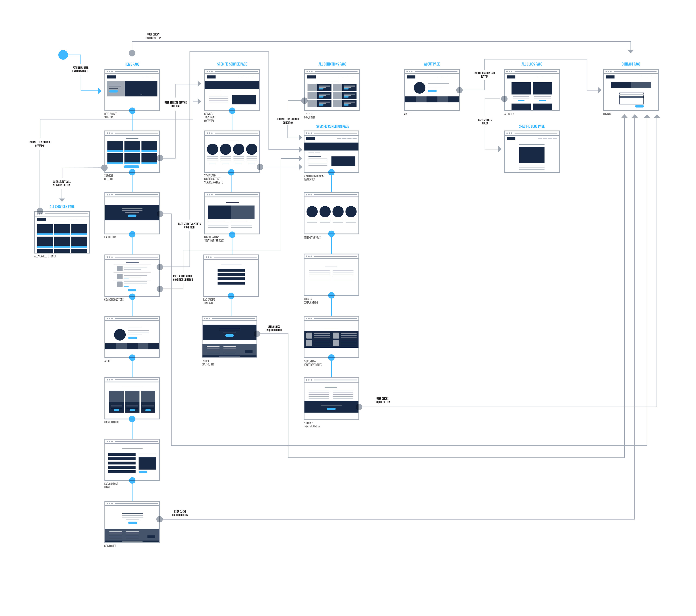Click the 'User selects all services button' label
The image size is (696, 616).
pos(62,184)
